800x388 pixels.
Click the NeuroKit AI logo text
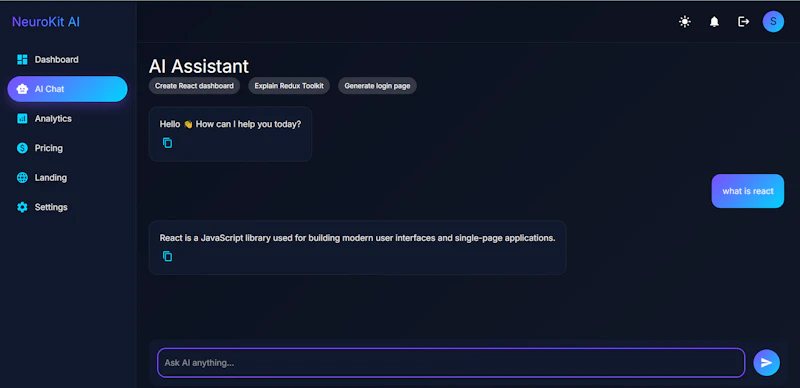point(46,22)
